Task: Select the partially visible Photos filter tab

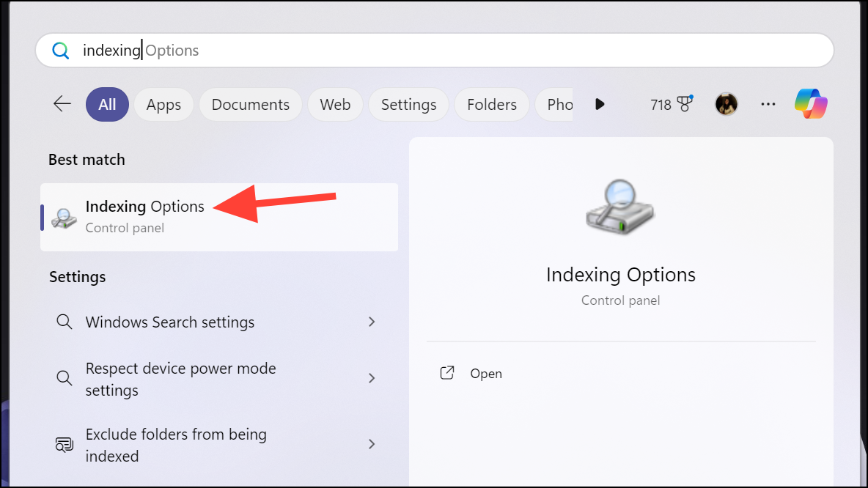Action: point(555,104)
